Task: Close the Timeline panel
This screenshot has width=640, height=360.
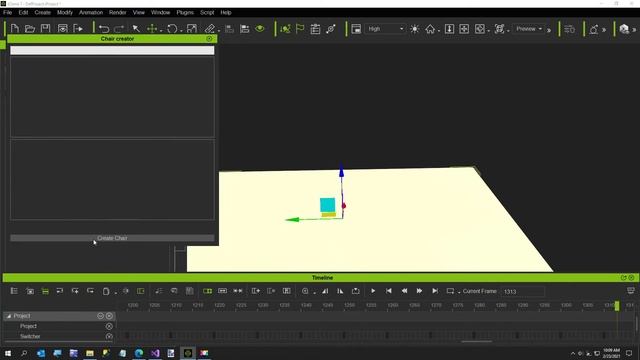Action: 631,278
